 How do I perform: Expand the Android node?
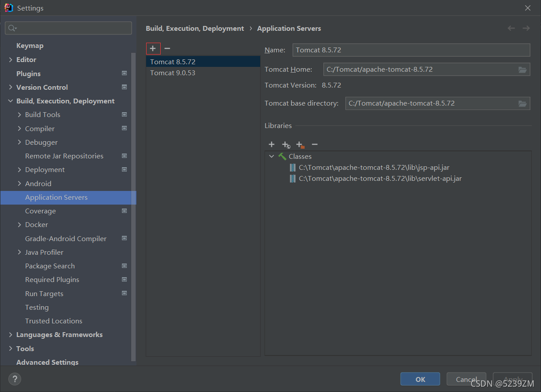[x=19, y=183]
